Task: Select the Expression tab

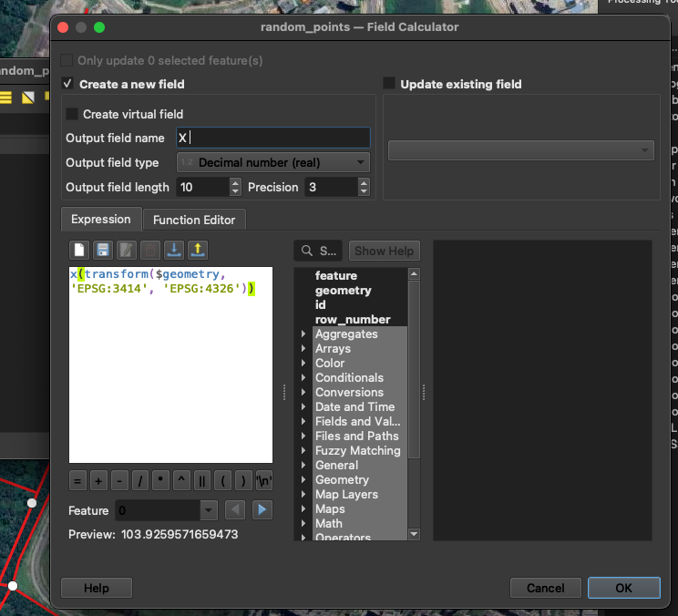Action: click(101, 219)
